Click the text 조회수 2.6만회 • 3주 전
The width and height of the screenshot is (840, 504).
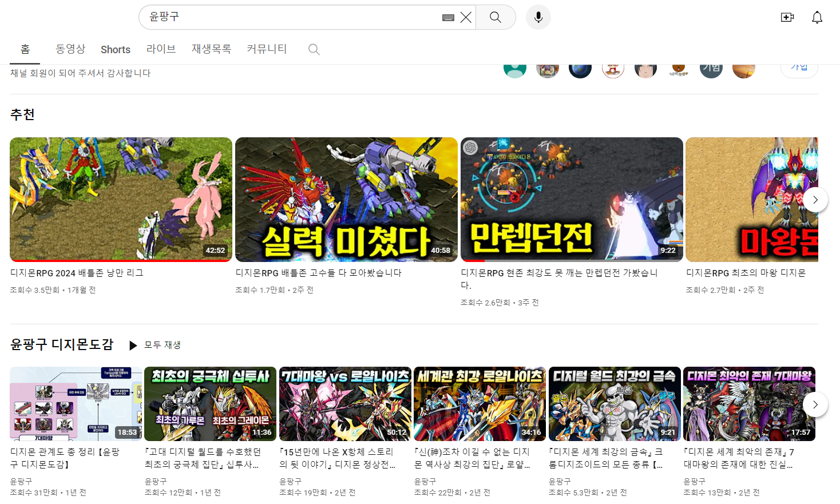coord(500,303)
